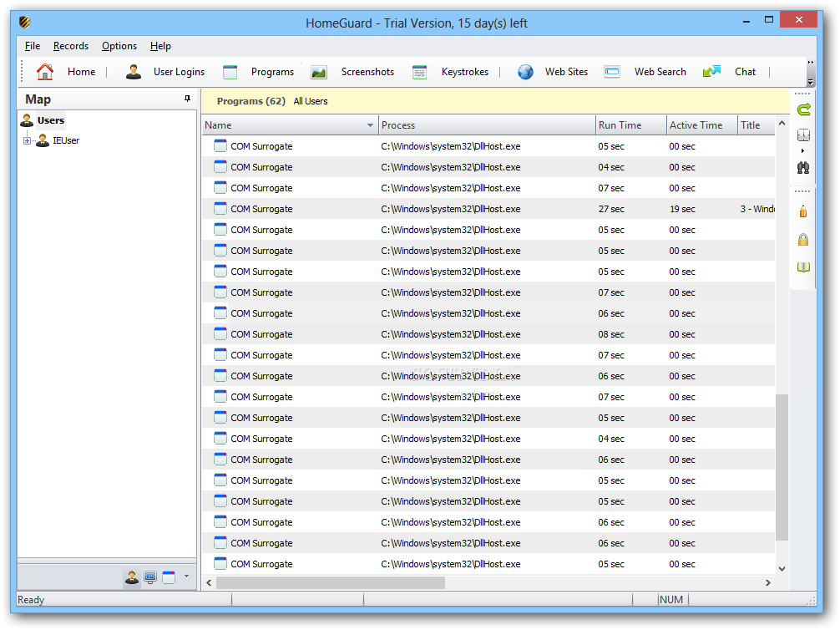The image size is (840, 630).
Task: Open the Keystrokes records
Action: [x=450, y=72]
